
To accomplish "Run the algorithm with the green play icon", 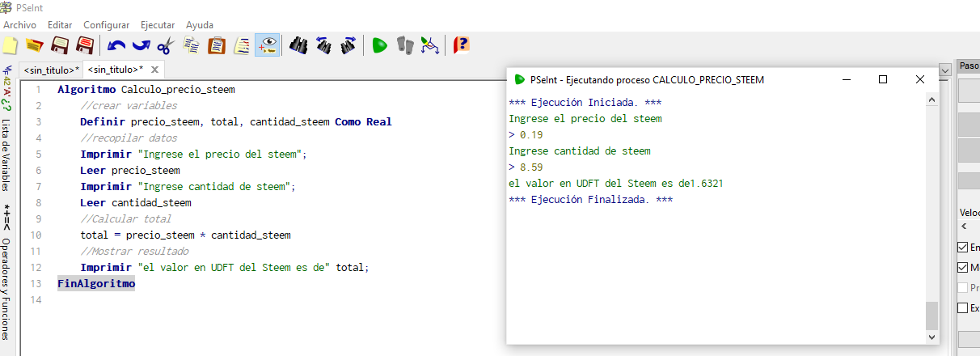I will pyautogui.click(x=379, y=45).
